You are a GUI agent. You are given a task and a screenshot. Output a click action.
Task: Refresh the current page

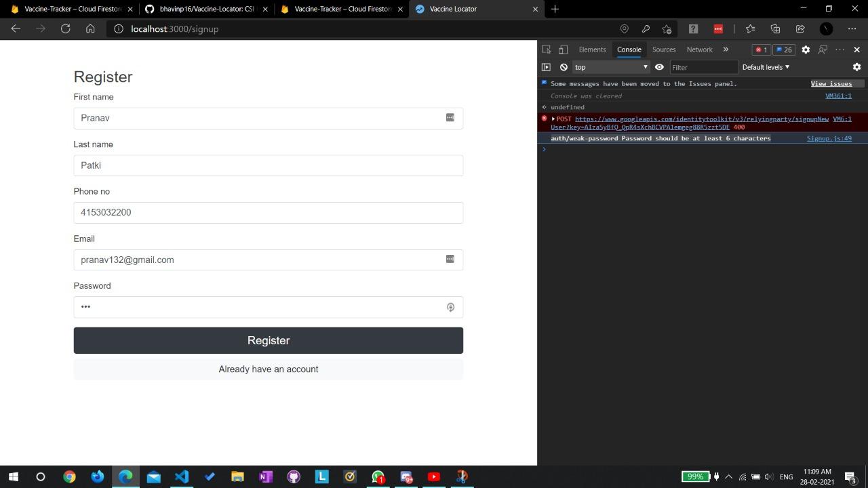[65, 28]
